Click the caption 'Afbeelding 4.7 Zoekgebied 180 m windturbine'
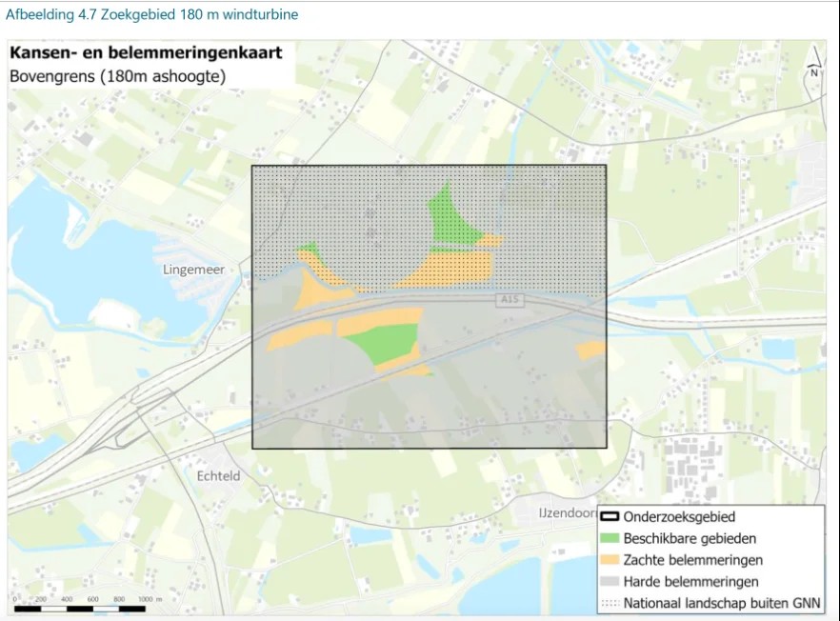 tap(151, 14)
